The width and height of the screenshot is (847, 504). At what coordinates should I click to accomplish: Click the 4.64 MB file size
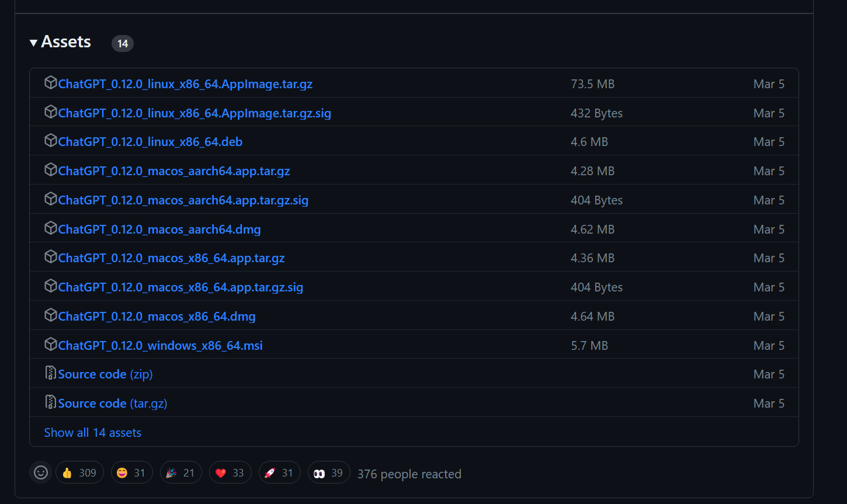pos(592,317)
